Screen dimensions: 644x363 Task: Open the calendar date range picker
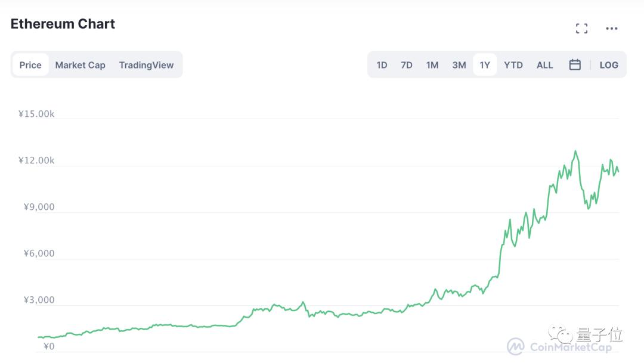[x=575, y=65]
